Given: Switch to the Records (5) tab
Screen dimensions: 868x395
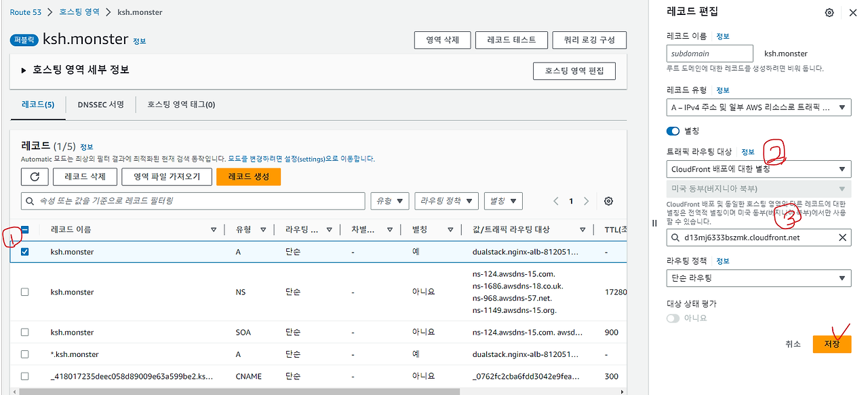Looking at the screenshot, I should click(x=38, y=105).
